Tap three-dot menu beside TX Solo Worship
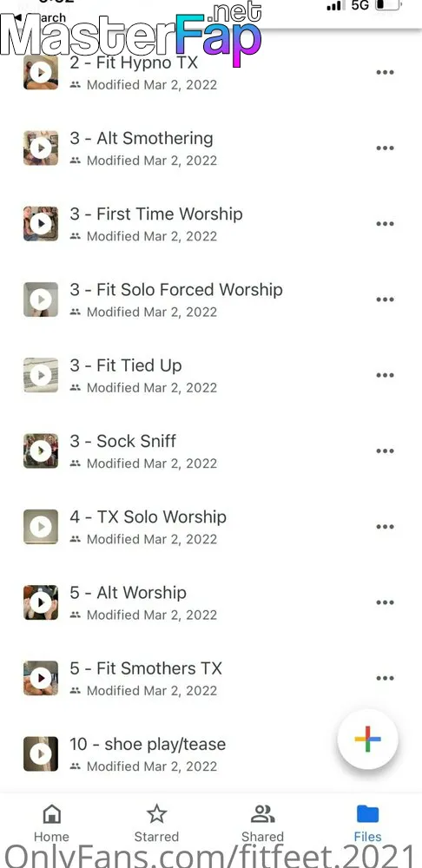 pos(385,527)
